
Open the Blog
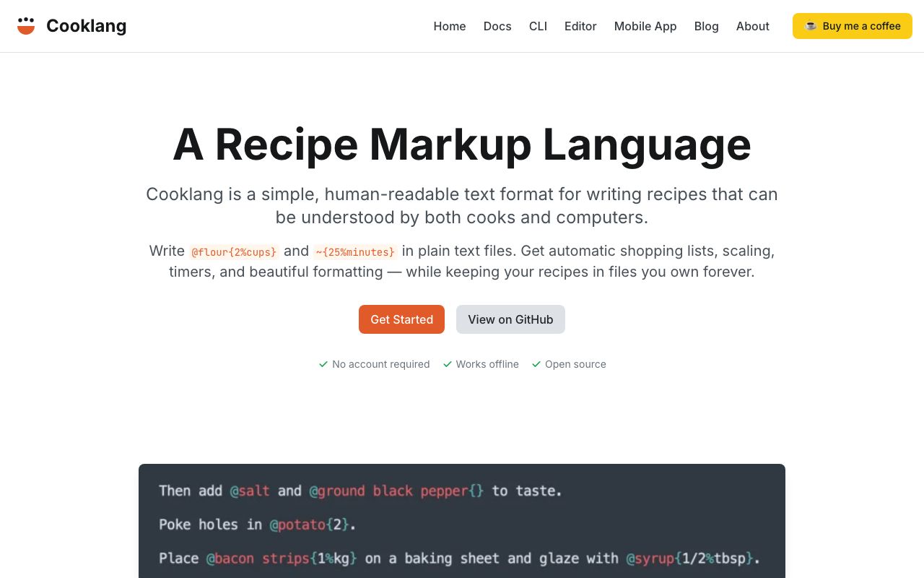coord(707,26)
